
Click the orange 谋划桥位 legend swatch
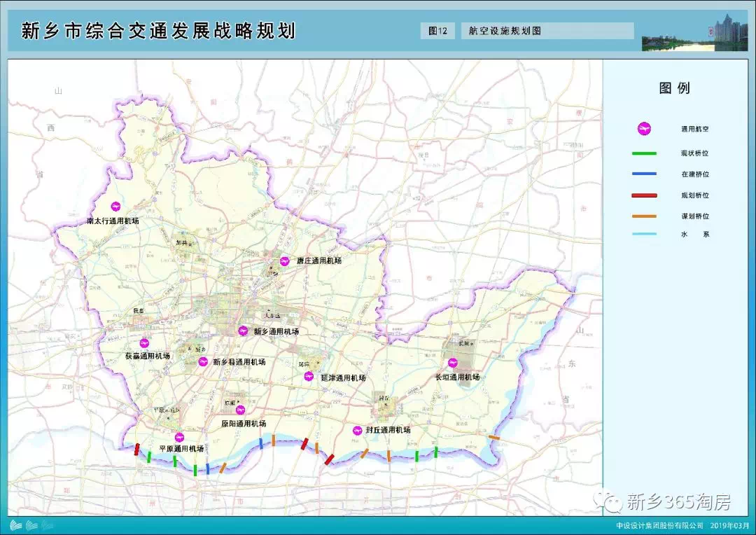pos(644,216)
